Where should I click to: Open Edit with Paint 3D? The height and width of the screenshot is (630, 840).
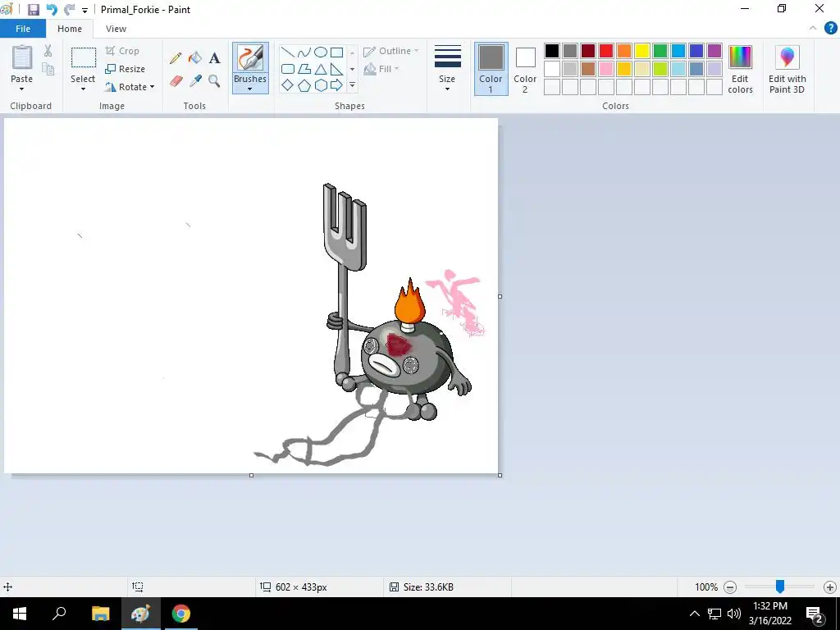[x=787, y=70]
